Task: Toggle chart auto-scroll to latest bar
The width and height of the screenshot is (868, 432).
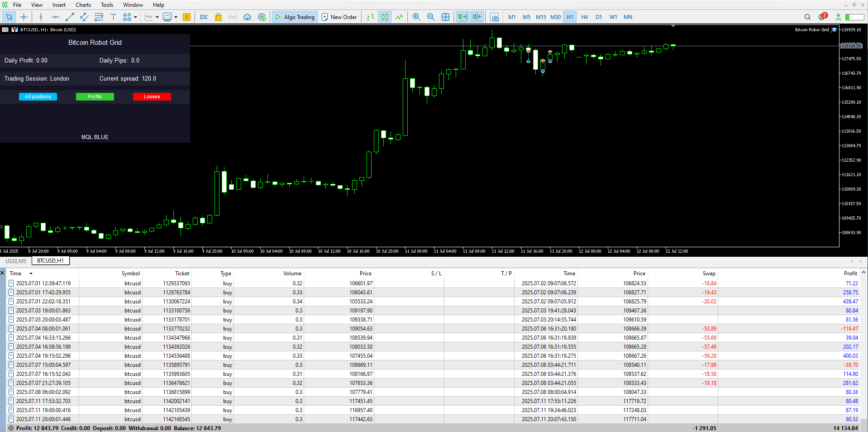Action: [462, 17]
